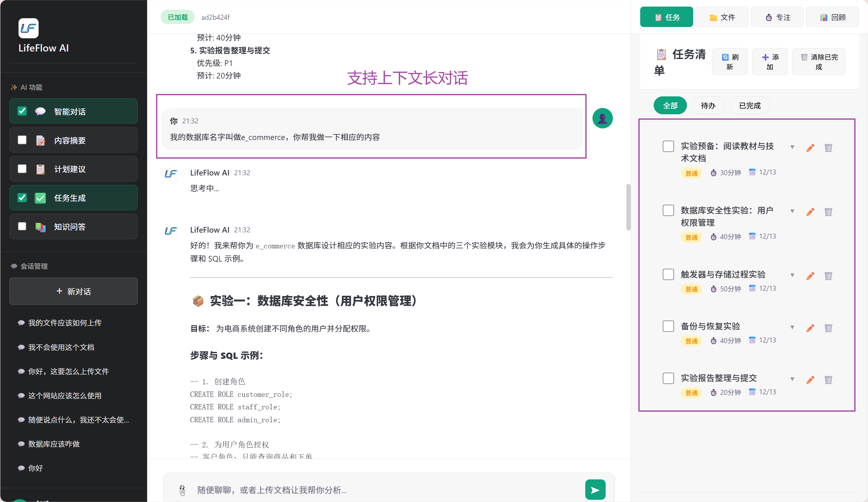Click the green send message arrow button
868x502 pixels.
(x=595, y=489)
